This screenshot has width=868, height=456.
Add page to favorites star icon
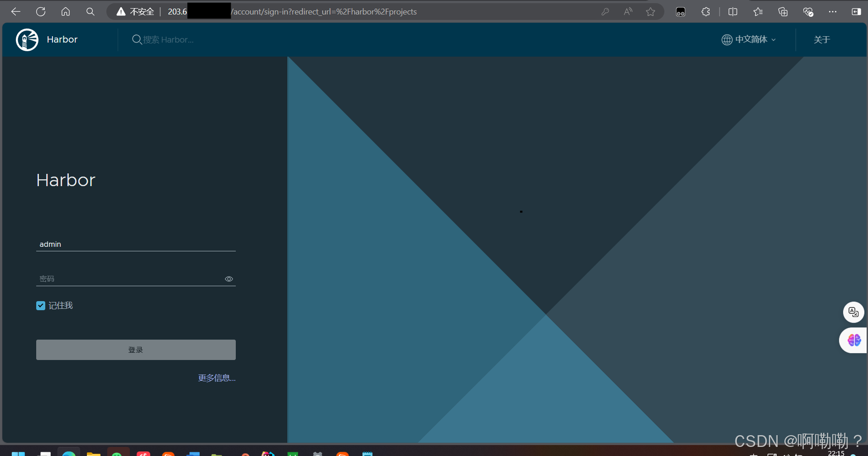click(650, 12)
